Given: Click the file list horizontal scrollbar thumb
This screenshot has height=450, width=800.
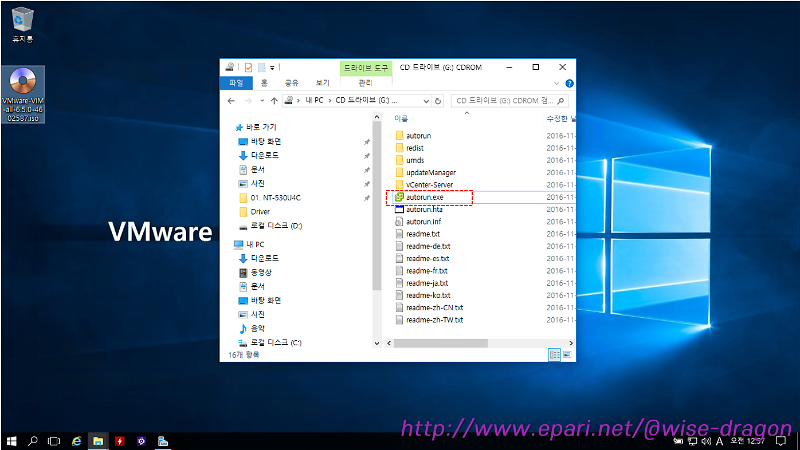Looking at the screenshot, I should pos(441,343).
